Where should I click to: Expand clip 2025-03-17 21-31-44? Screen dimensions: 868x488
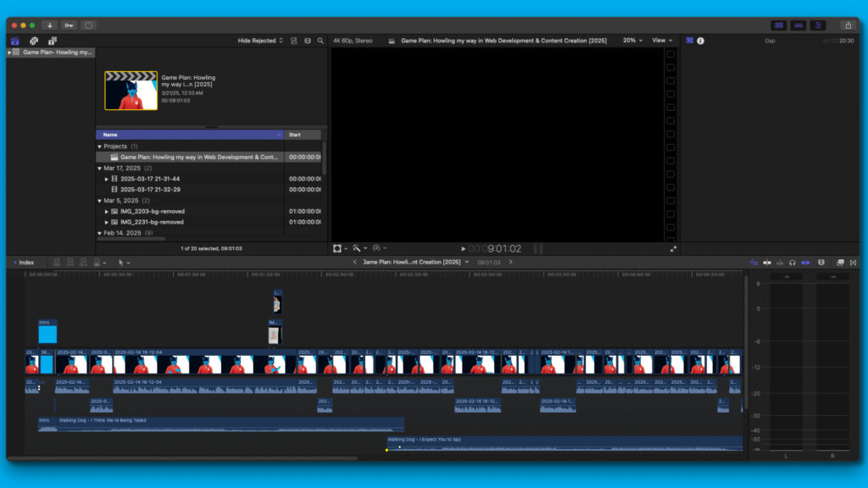[106, 180]
